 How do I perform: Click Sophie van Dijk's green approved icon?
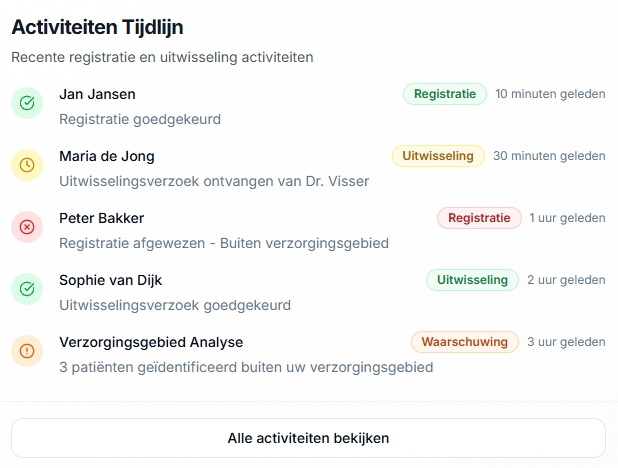coord(27,289)
